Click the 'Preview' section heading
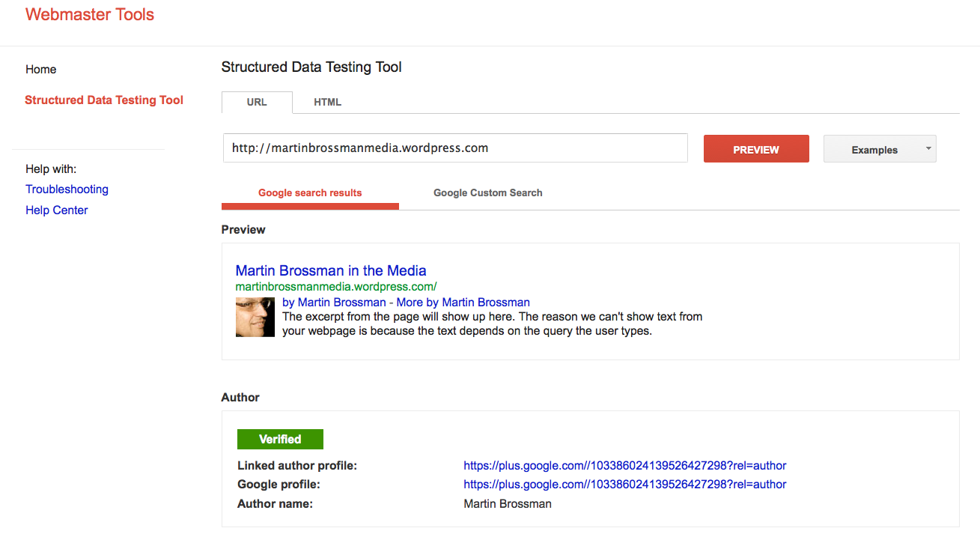 (243, 230)
